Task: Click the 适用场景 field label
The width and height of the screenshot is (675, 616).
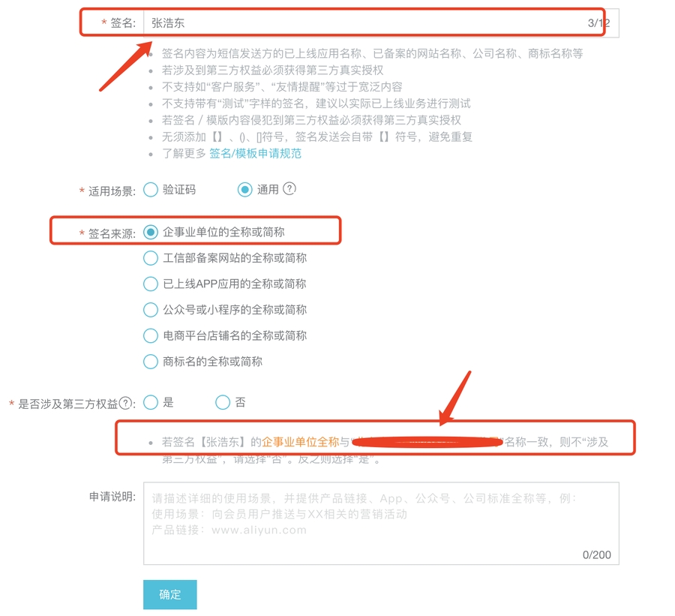Action: coord(112,191)
